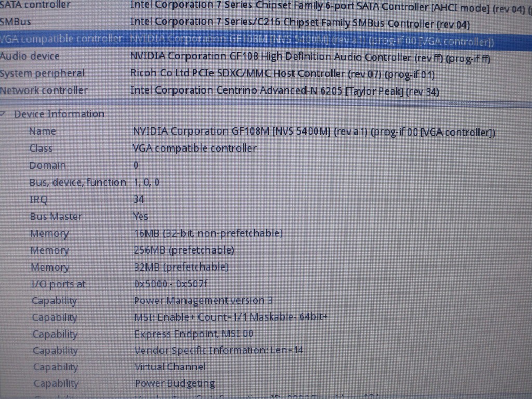Image resolution: width=532 pixels, height=399 pixels.
Task: Click the Virtual Channel capability
Action: [x=170, y=367]
